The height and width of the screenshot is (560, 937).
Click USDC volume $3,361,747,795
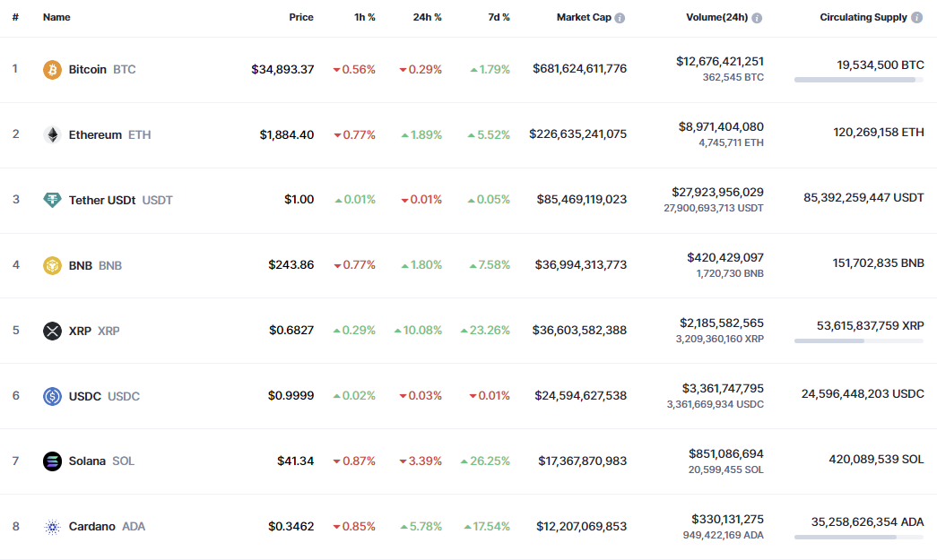pos(723,389)
